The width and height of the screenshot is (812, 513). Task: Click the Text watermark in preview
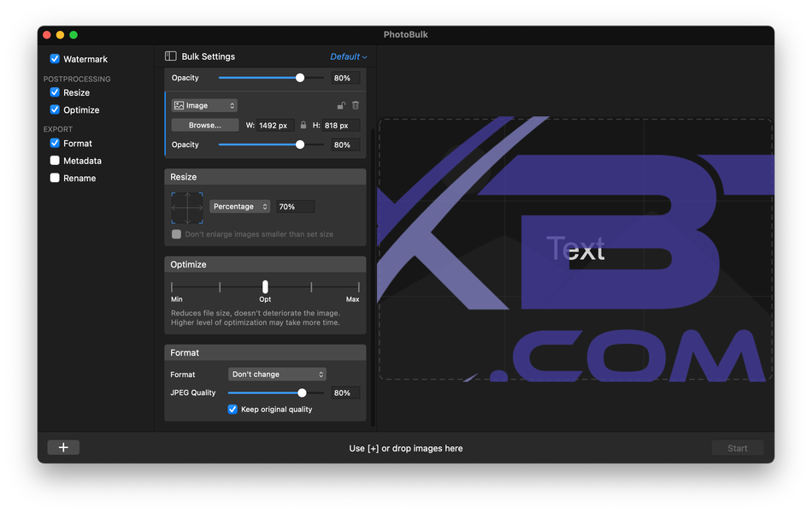click(x=575, y=248)
